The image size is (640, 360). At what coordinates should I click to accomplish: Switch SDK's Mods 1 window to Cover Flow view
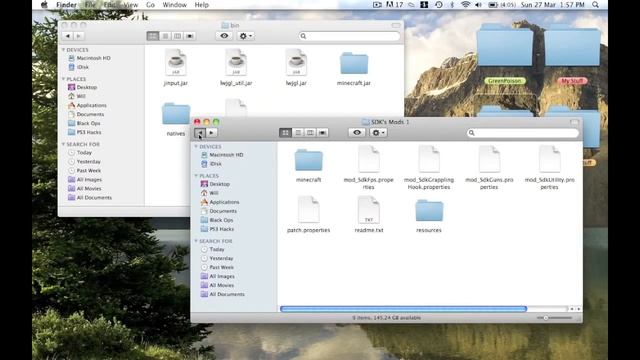click(322, 133)
